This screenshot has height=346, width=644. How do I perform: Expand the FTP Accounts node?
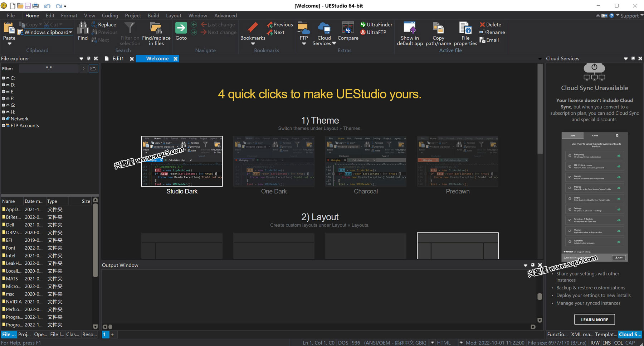point(4,126)
